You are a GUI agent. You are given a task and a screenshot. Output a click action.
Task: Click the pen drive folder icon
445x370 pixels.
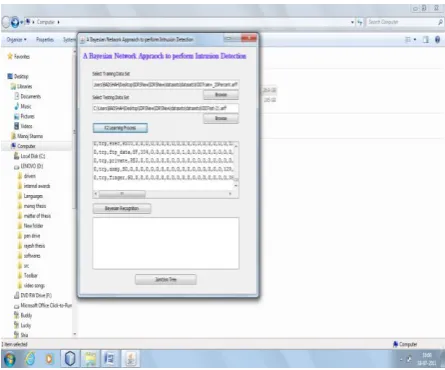(x=20, y=236)
